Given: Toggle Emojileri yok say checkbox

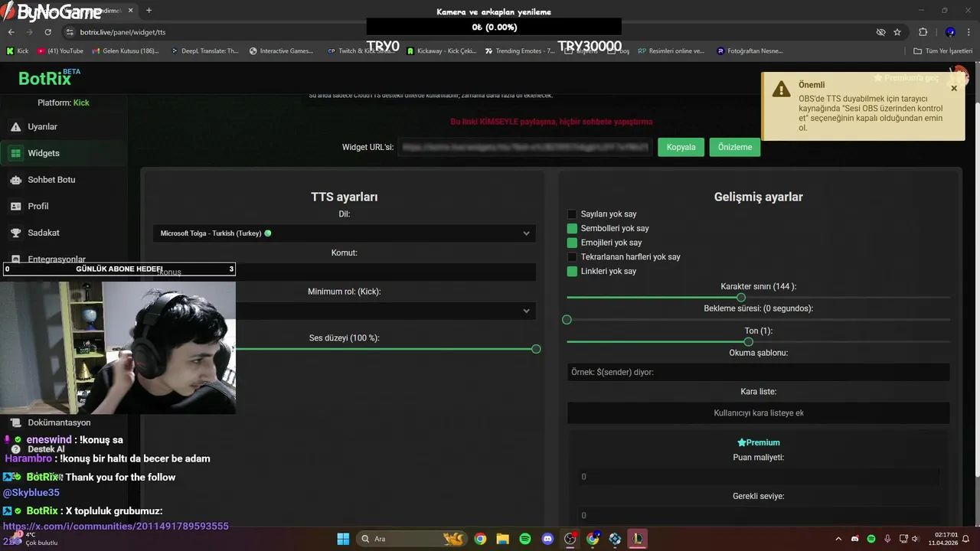Looking at the screenshot, I should pyautogui.click(x=572, y=243).
